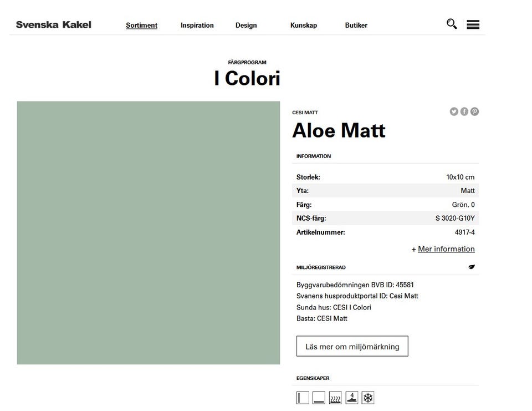This screenshot has height=411, width=532.
Task: Click the floor tile property icon
Action: [319, 398]
